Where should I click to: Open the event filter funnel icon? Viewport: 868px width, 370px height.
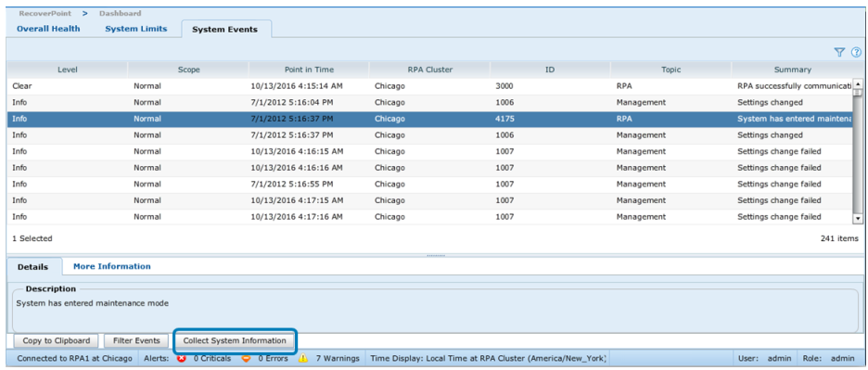(839, 52)
